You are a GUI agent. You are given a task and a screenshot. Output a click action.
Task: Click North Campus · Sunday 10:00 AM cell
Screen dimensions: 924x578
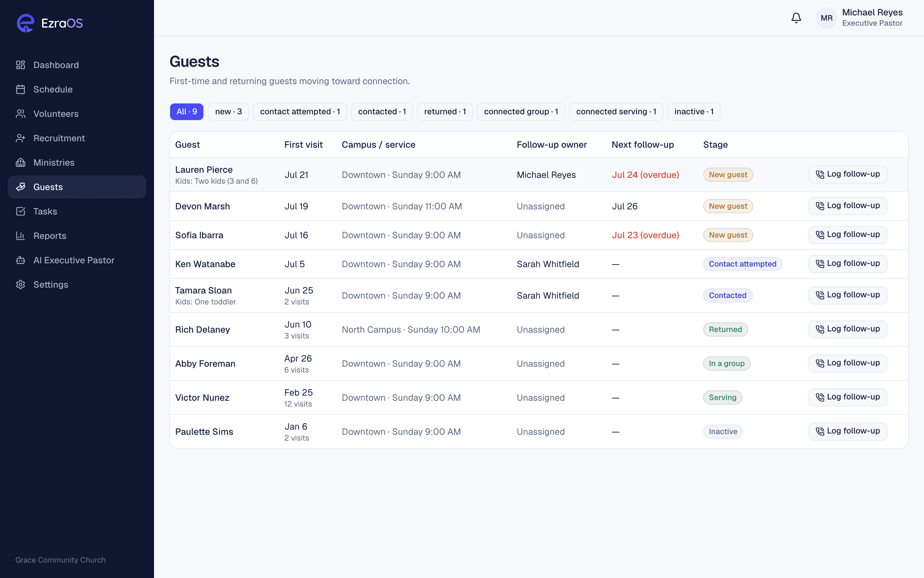411,329
